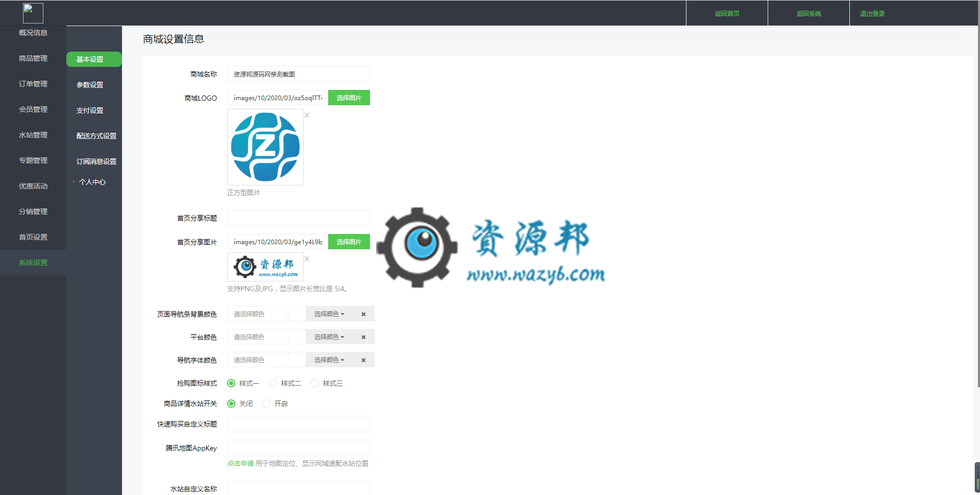Viewport: 980px width, 495px height.
Task: Open 订单管理 in the sidebar
Action: (x=33, y=84)
